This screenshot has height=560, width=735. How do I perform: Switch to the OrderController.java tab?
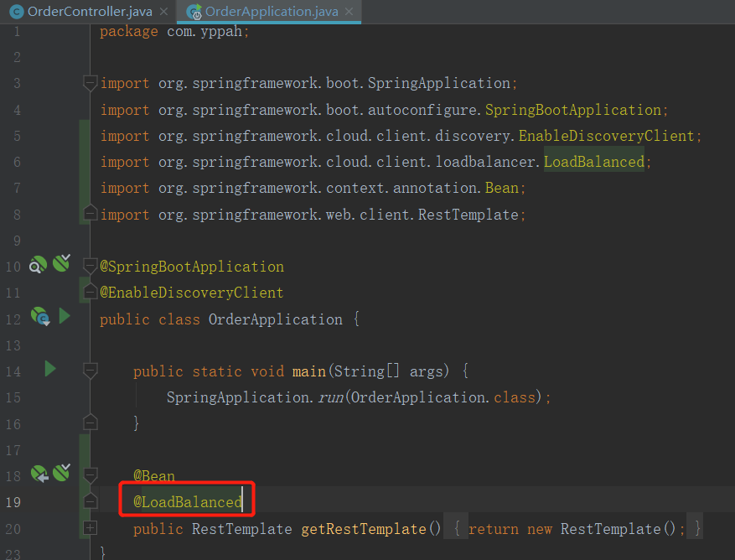90,11
